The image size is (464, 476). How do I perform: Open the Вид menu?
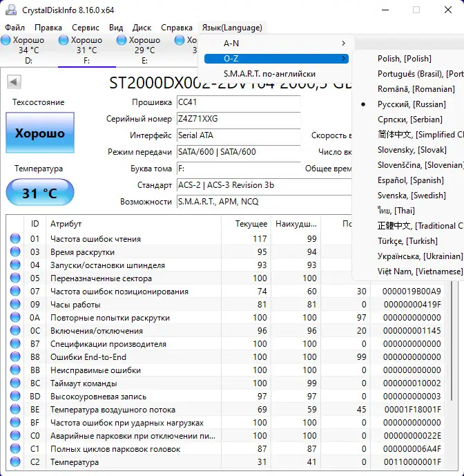(116, 28)
